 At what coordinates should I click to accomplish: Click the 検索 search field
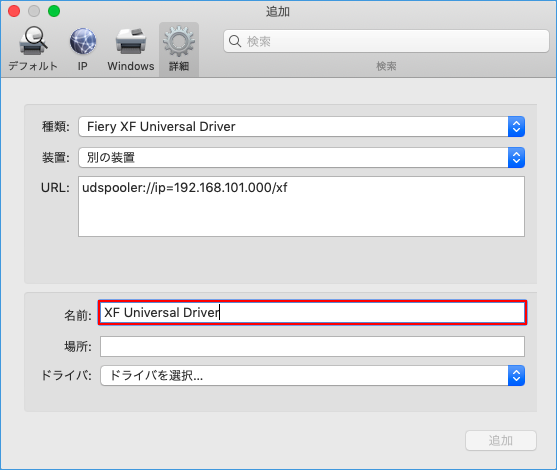pos(386,41)
